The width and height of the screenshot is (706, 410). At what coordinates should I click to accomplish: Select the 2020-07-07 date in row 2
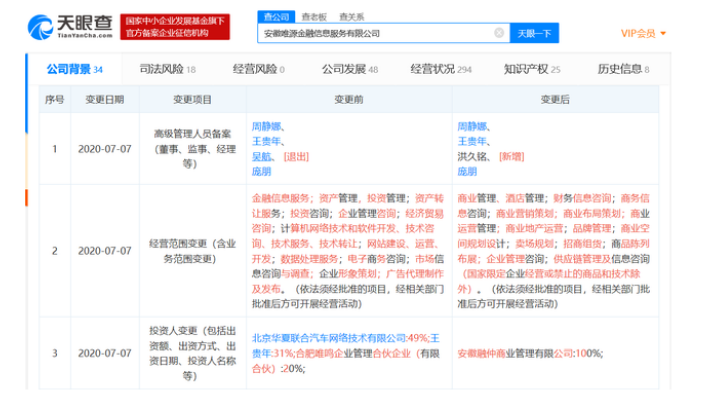point(104,251)
